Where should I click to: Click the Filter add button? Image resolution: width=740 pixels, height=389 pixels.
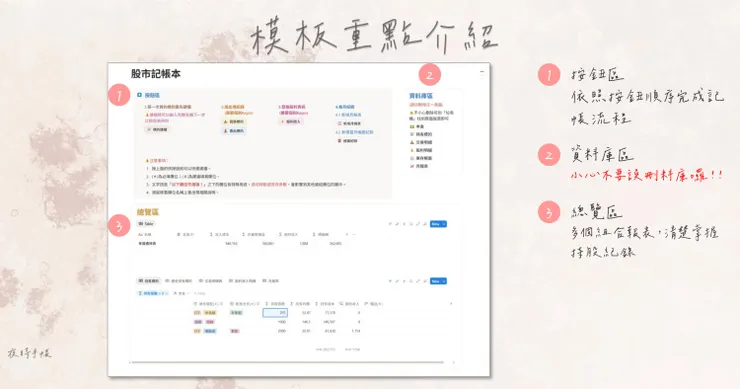point(200,293)
